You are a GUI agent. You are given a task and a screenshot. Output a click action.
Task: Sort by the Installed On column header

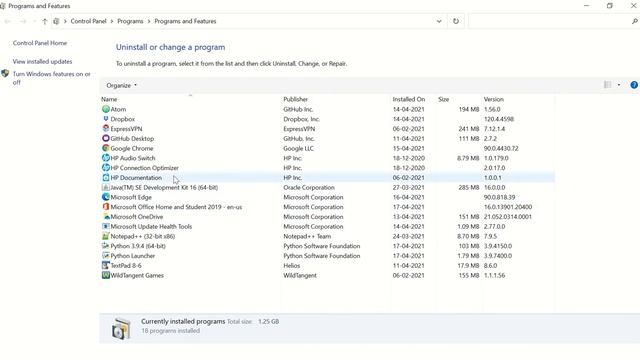tap(409, 99)
